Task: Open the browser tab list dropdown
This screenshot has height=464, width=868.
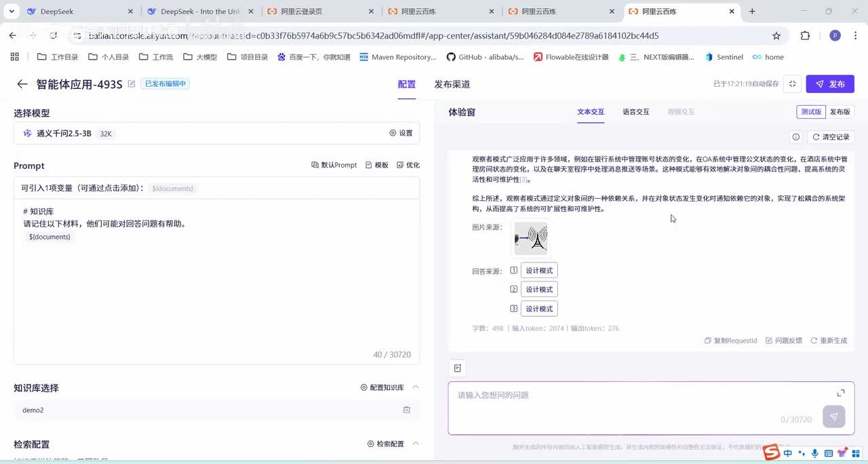Action: (12, 12)
